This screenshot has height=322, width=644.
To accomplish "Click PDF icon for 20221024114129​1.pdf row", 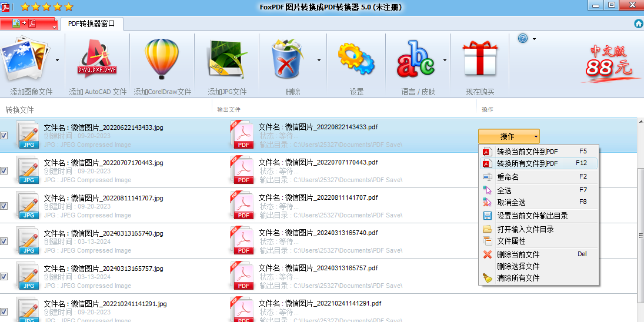I will (242, 309).
